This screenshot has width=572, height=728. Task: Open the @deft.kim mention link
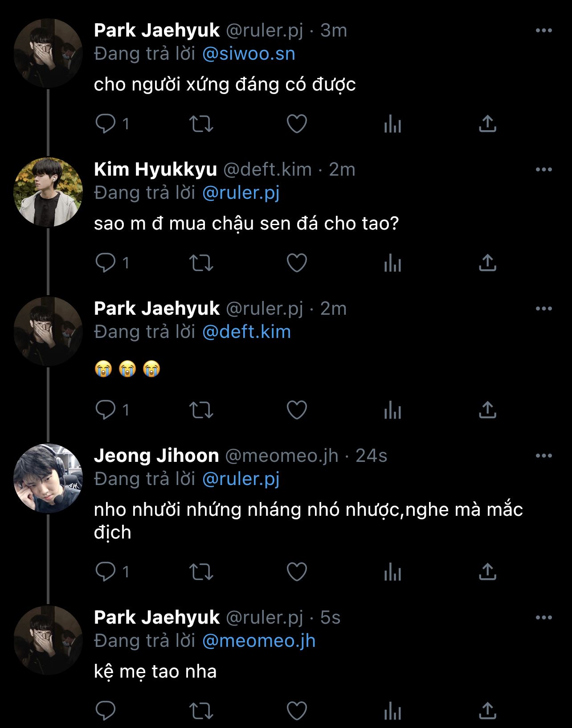[246, 332]
